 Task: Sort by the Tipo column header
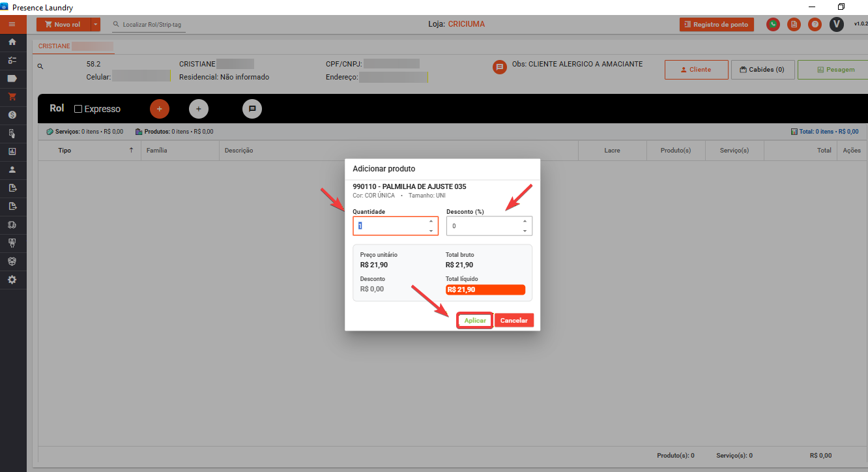tap(65, 151)
